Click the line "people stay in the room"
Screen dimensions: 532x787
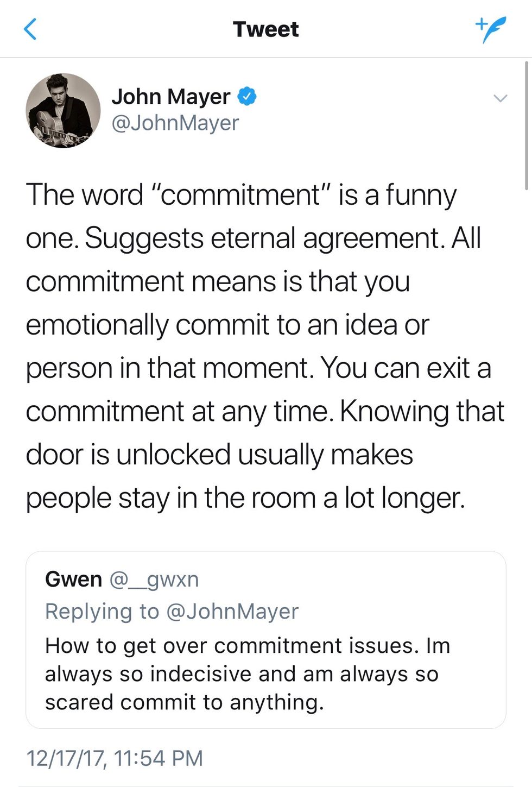(244, 498)
